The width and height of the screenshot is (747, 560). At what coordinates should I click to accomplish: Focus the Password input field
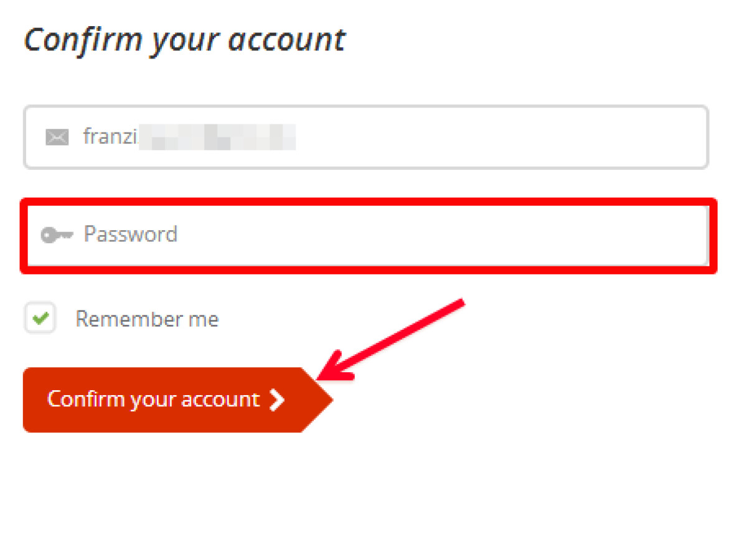[x=369, y=235]
